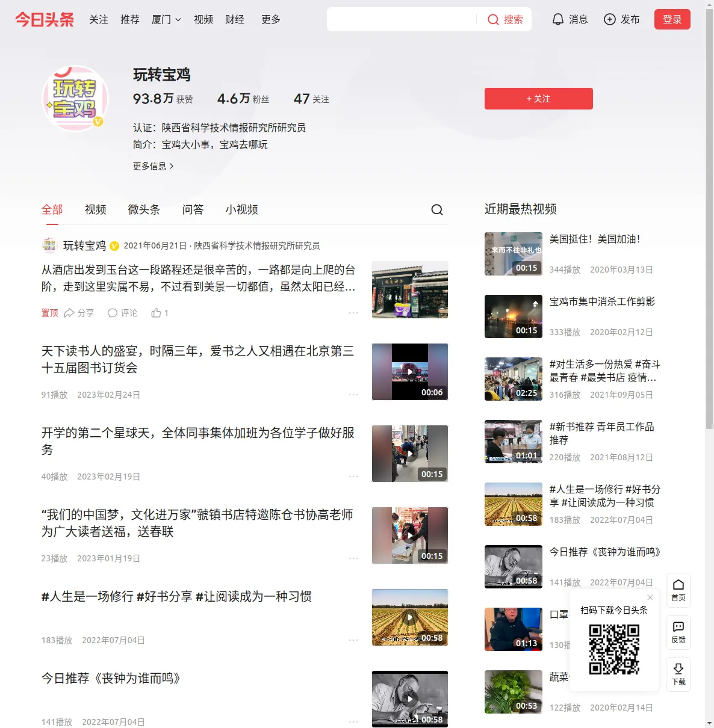Click the red 登录 button
The width and height of the screenshot is (714, 728).
(672, 19)
